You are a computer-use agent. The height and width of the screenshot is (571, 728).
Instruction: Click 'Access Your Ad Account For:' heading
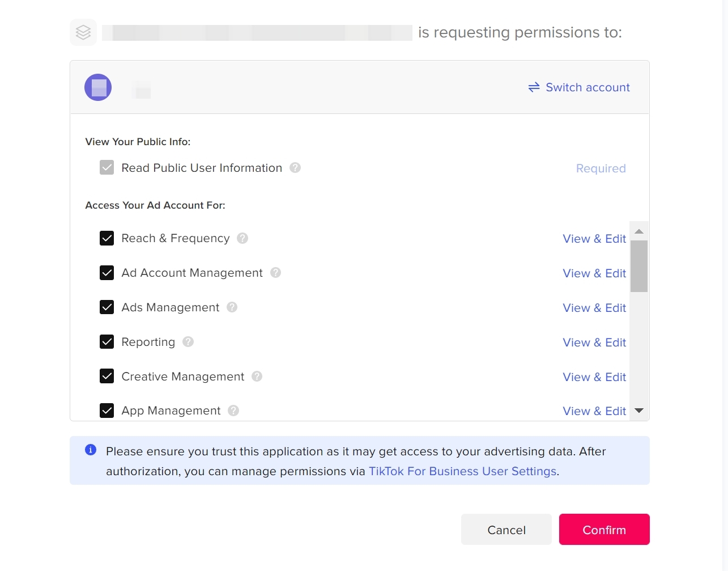tap(155, 205)
